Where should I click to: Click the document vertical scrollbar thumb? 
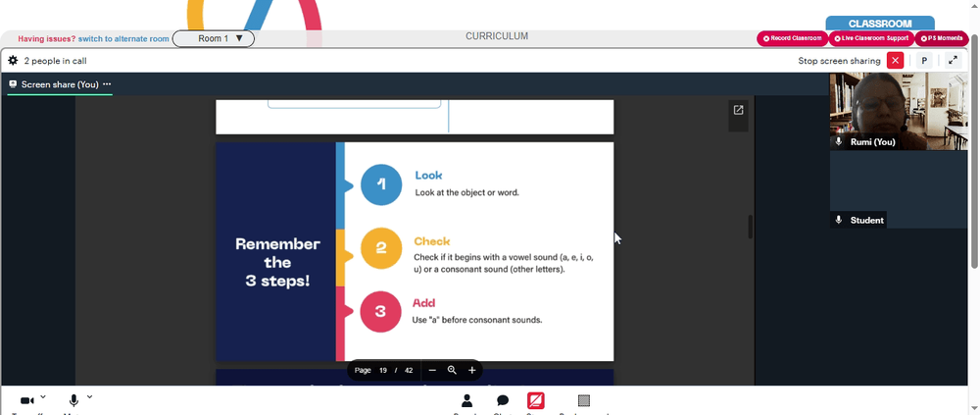coord(750,227)
